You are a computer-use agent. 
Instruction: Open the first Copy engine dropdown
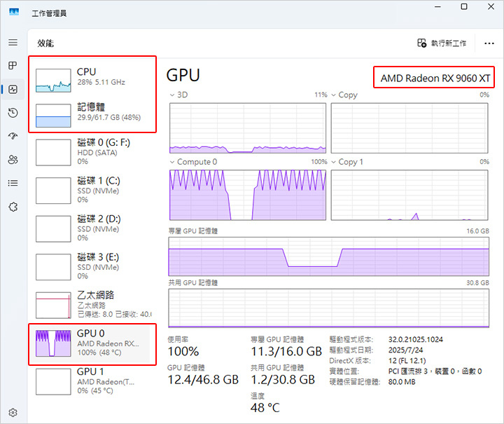pyautogui.click(x=344, y=95)
